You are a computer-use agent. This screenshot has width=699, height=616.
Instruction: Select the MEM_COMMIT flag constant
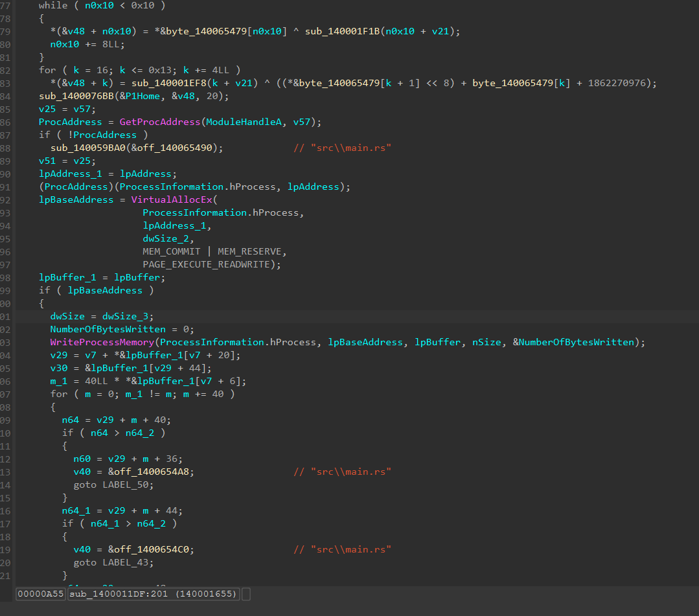(172, 251)
